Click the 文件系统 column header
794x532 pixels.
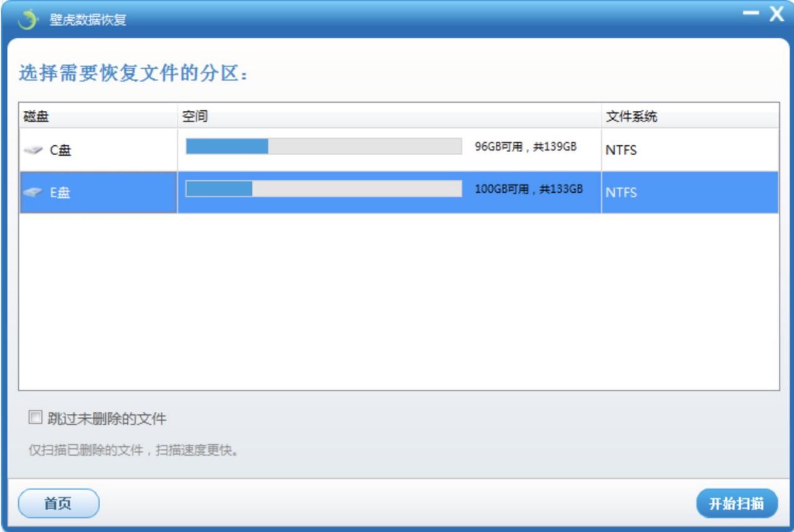(690, 116)
